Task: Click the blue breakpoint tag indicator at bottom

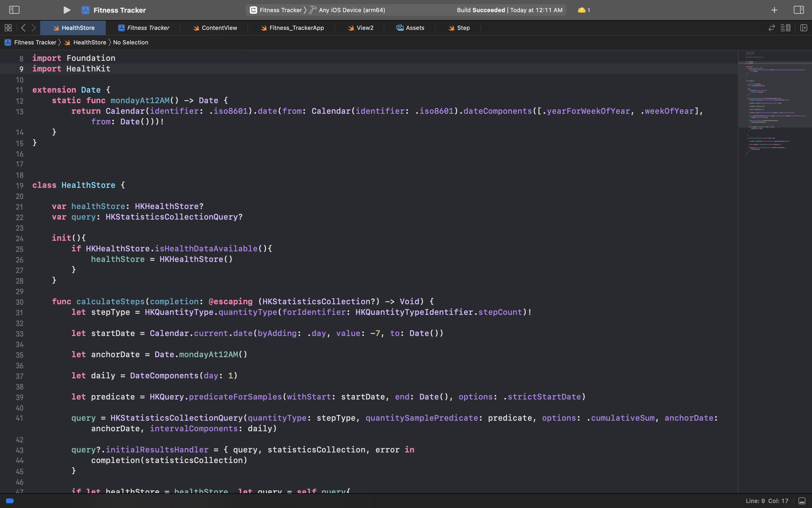Action: (x=10, y=501)
